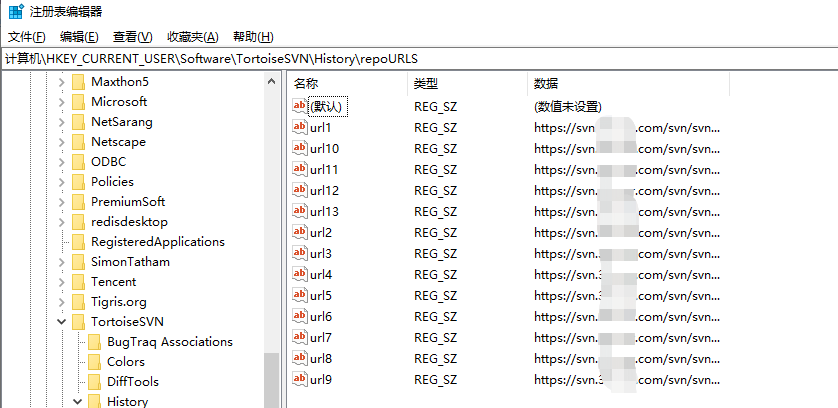Click the 数据 column header
This screenshot has width=838, height=408.
(x=546, y=84)
